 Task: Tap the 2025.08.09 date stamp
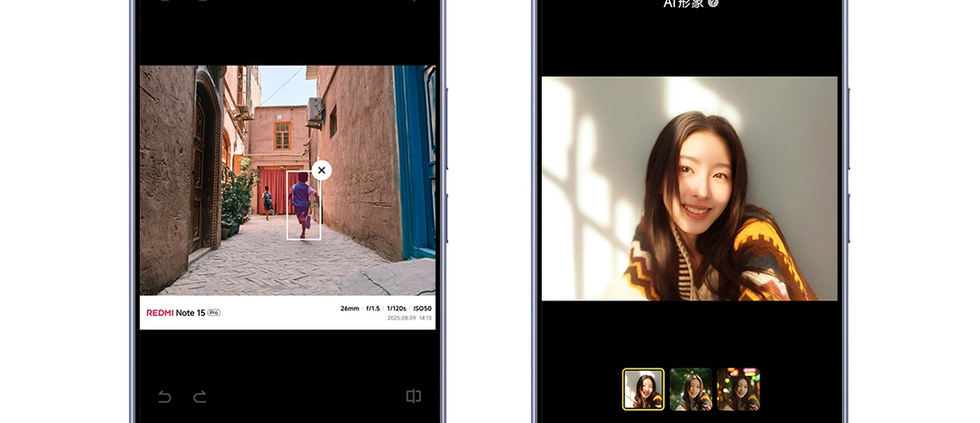(x=400, y=319)
